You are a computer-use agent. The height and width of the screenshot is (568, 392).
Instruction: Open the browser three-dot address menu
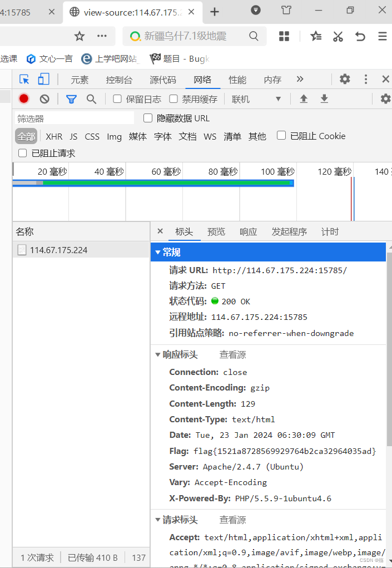[x=102, y=36]
